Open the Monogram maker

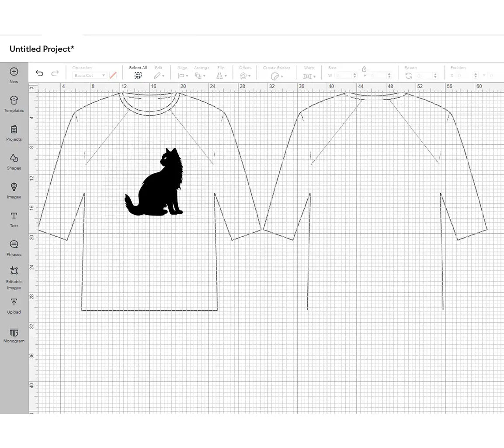(x=14, y=336)
